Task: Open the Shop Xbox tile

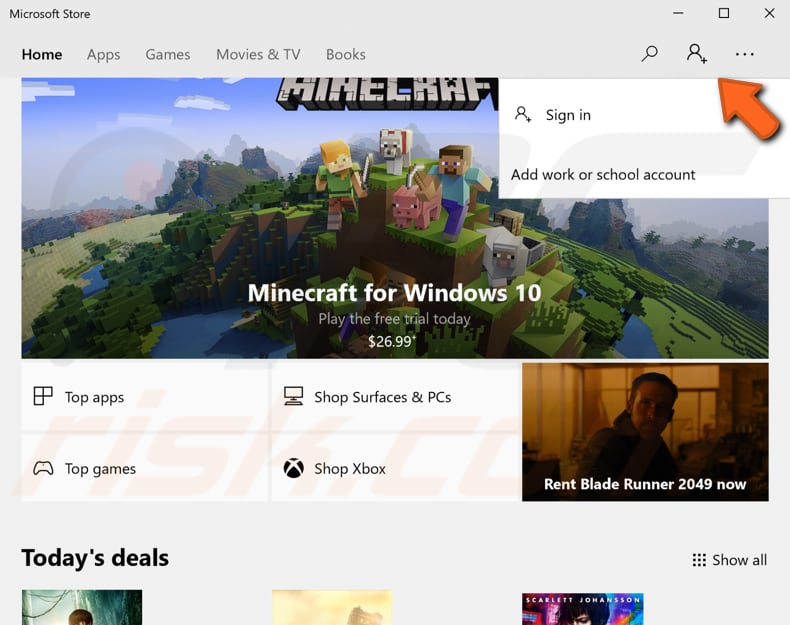Action: [395, 468]
